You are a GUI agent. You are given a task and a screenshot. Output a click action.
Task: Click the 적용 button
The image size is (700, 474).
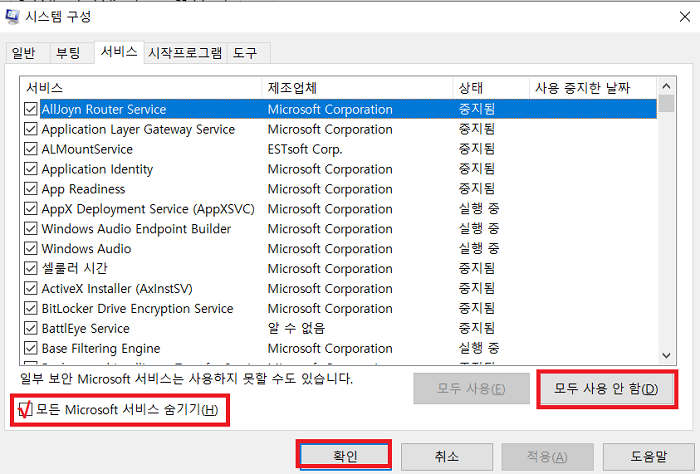click(x=547, y=456)
